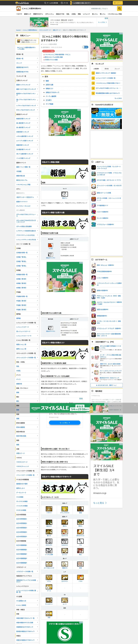This screenshot has height=644, width=138.
Task: Select 最強キャラ in the top navigation
Action: [28, 14]
